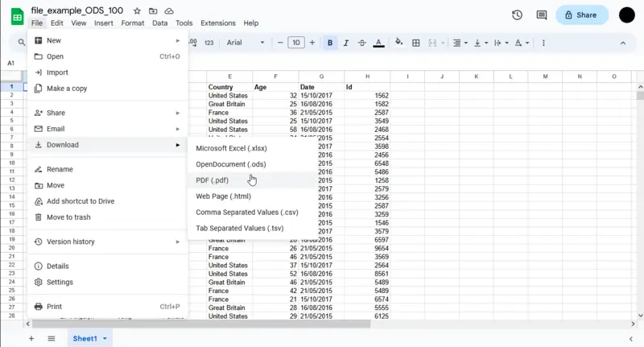The height and width of the screenshot is (347, 644).
Task: Open the comments panel icon
Action: pos(542,15)
